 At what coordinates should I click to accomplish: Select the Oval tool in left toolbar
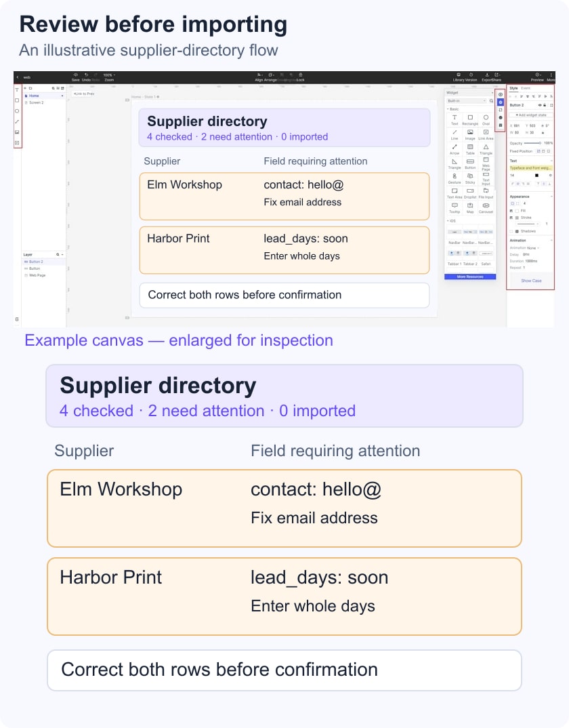[x=17, y=111]
